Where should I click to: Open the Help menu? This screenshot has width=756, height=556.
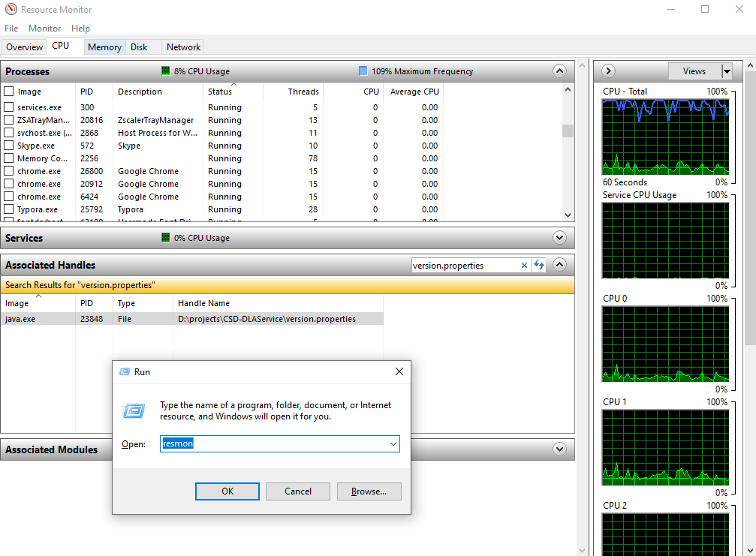click(x=80, y=29)
